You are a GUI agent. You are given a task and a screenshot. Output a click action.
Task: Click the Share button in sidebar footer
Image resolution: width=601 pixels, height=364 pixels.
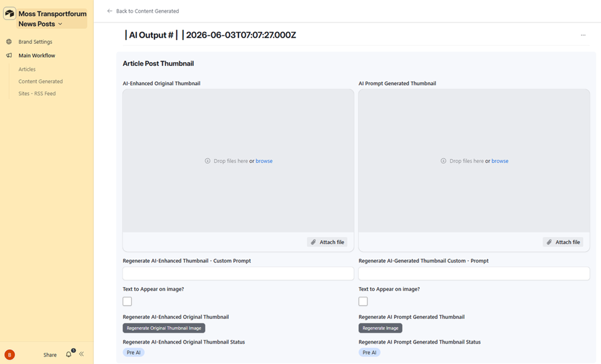50,355
